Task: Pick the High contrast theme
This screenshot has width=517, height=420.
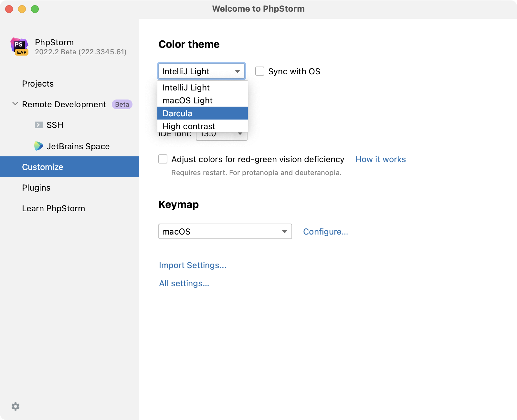Action: point(203,126)
